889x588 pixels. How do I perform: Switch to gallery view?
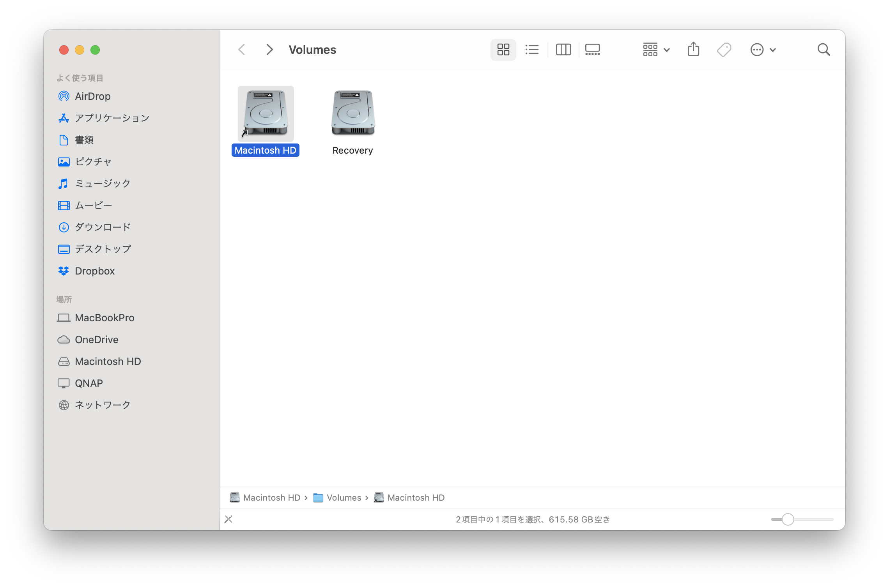(x=592, y=50)
